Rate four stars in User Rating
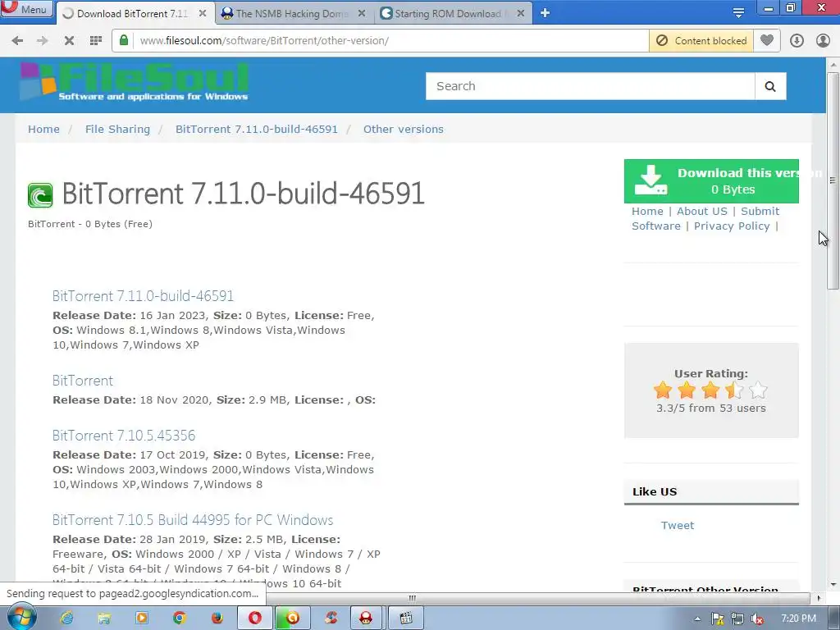 coord(734,390)
